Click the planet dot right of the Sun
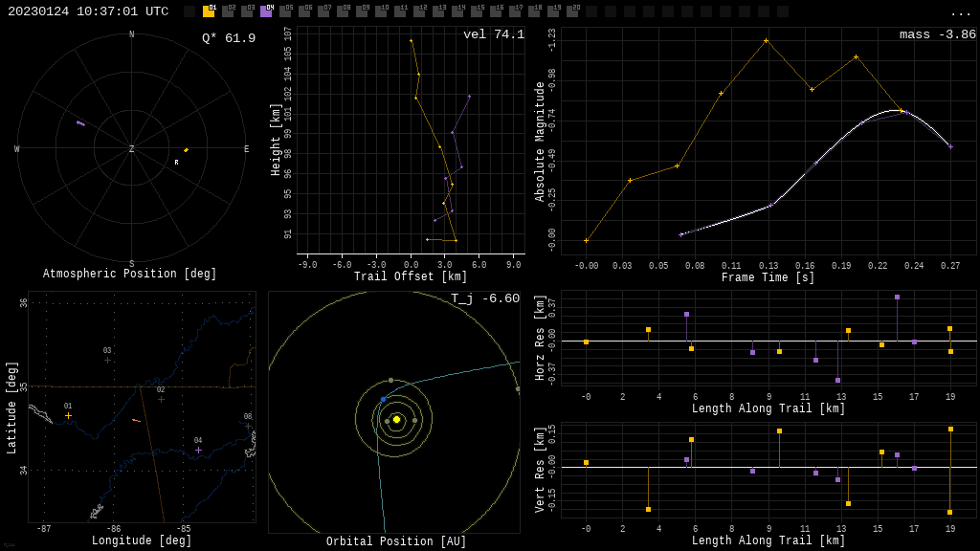980x551 pixels. point(414,421)
